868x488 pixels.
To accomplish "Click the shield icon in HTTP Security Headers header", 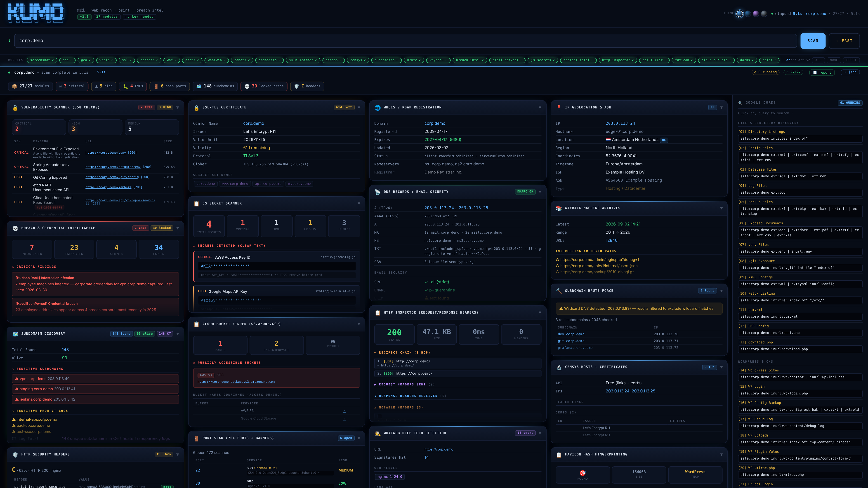I will pos(15,455).
